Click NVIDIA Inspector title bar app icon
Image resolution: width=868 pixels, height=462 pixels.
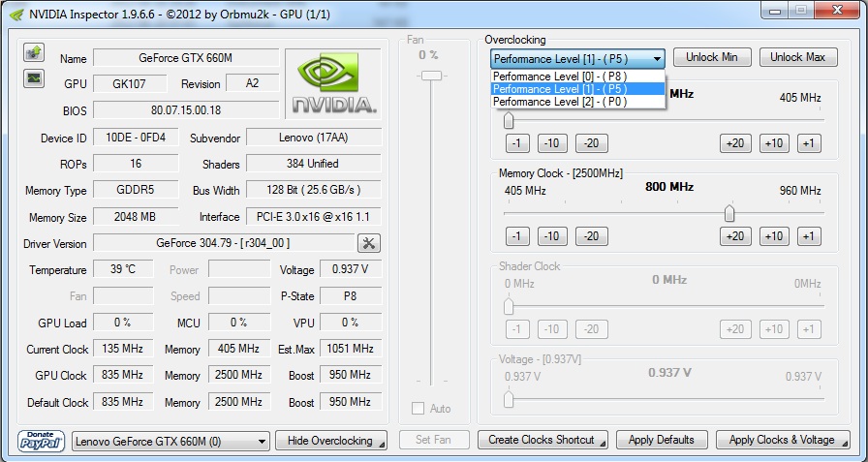[x=17, y=14]
